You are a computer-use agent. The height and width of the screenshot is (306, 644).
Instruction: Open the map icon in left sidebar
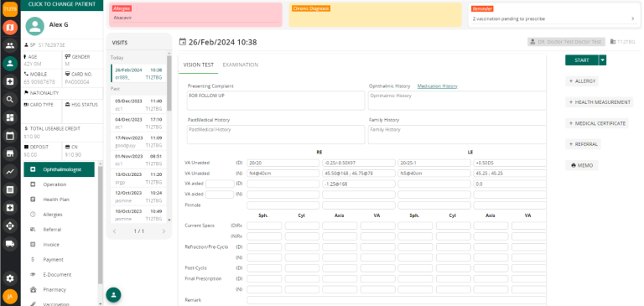(x=10, y=28)
